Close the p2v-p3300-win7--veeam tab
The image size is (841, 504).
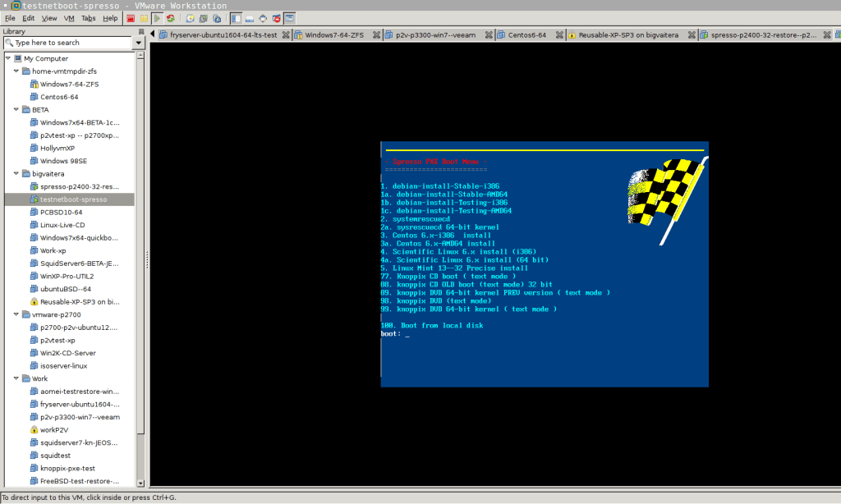point(489,34)
